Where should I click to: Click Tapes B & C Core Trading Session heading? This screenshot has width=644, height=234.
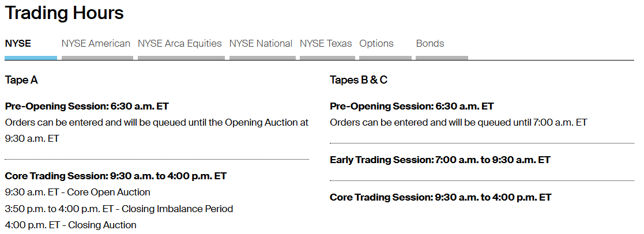(x=440, y=198)
